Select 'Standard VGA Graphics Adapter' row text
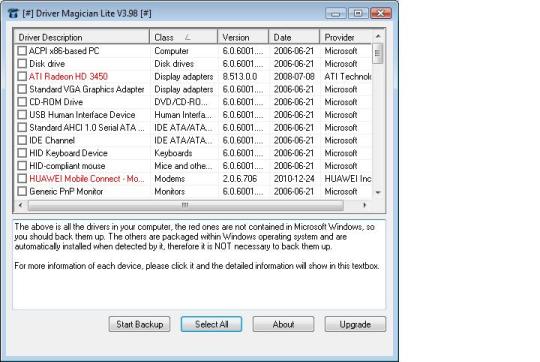Screen dimensions: 540x362 86,89
